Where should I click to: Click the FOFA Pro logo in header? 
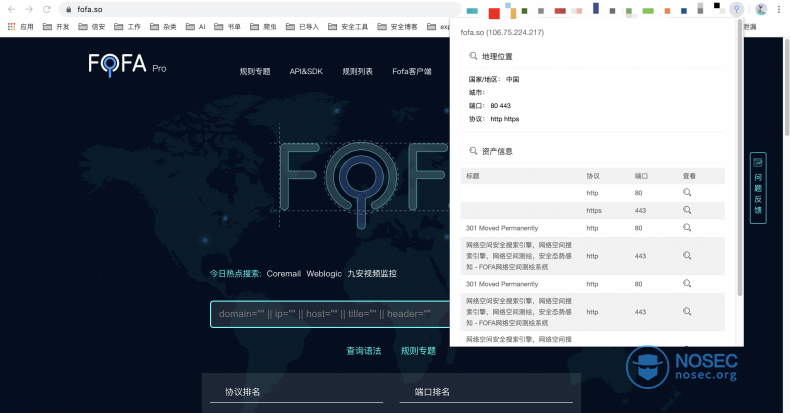(x=127, y=66)
